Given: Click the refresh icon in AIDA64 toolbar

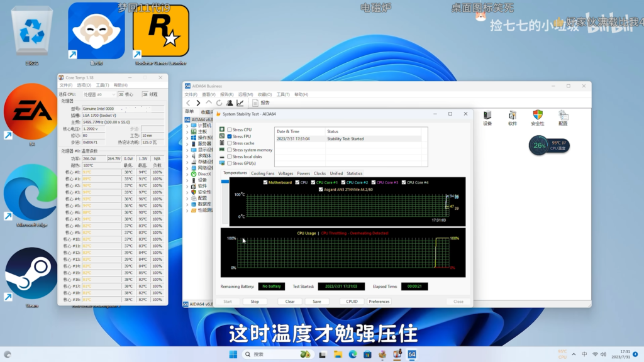Looking at the screenshot, I should tap(219, 103).
